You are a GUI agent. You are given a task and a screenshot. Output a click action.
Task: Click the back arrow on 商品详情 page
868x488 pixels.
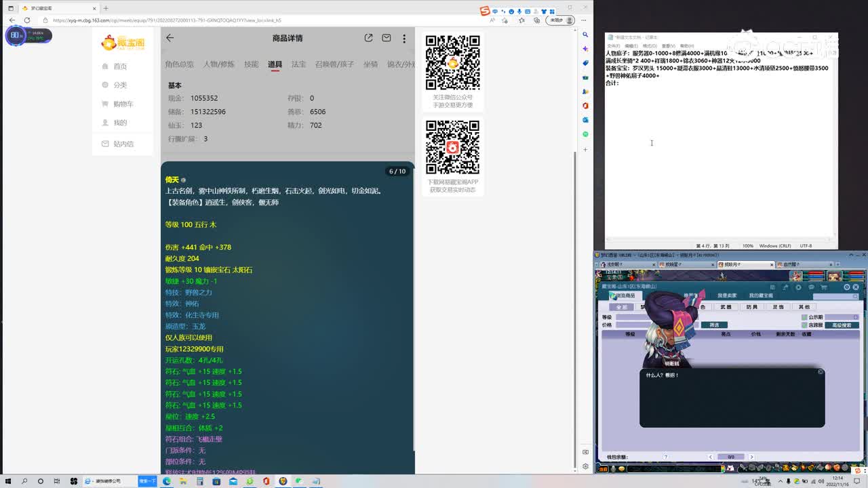click(x=170, y=39)
